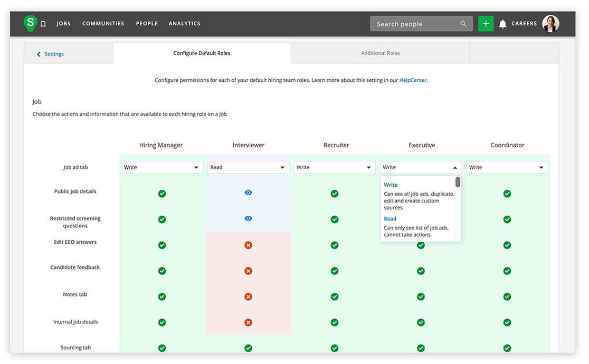The height and width of the screenshot is (364, 589).
Task: Open the HelpCenter link
Action: 413,80
